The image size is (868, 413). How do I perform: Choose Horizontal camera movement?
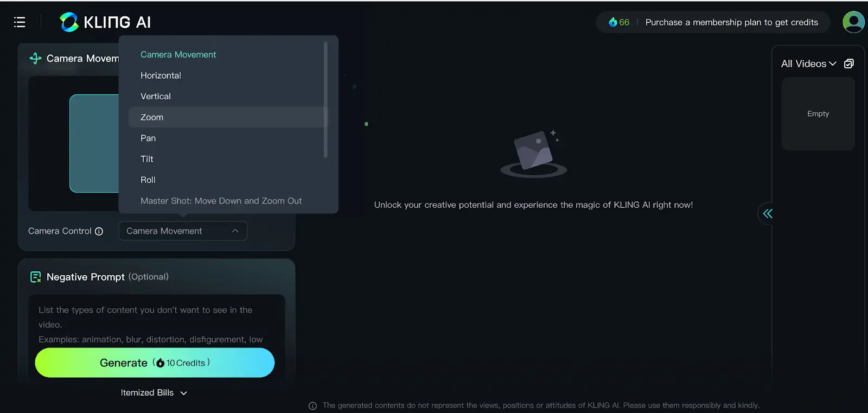tap(228, 75)
